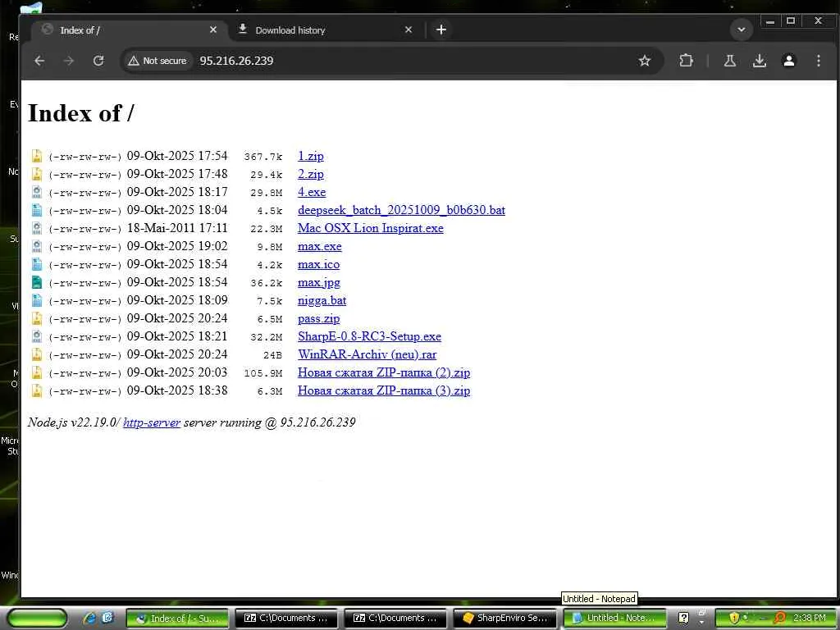Image resolution: width=840 pixels, height=630 pixels.
Task: Open the first C:\Documents 7-Zip taskbar button
Action: 286,619
